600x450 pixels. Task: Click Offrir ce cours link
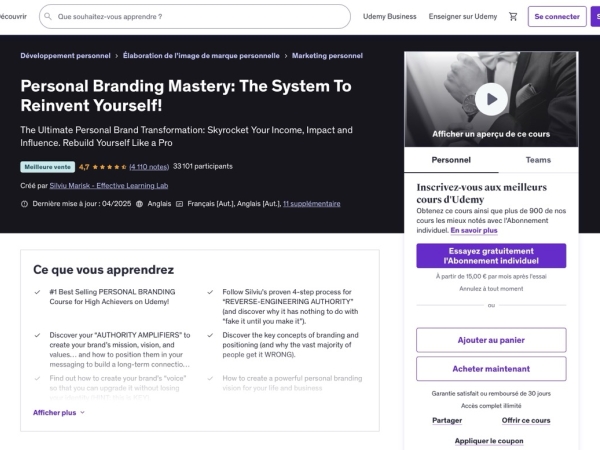pyautogui.click(x=526, y=420)
